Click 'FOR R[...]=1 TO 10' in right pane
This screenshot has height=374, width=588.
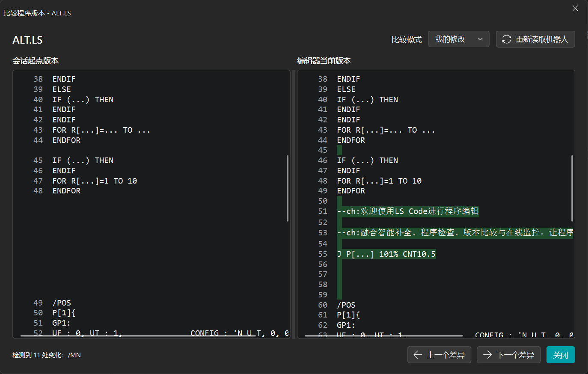click(x=379, y=181)
